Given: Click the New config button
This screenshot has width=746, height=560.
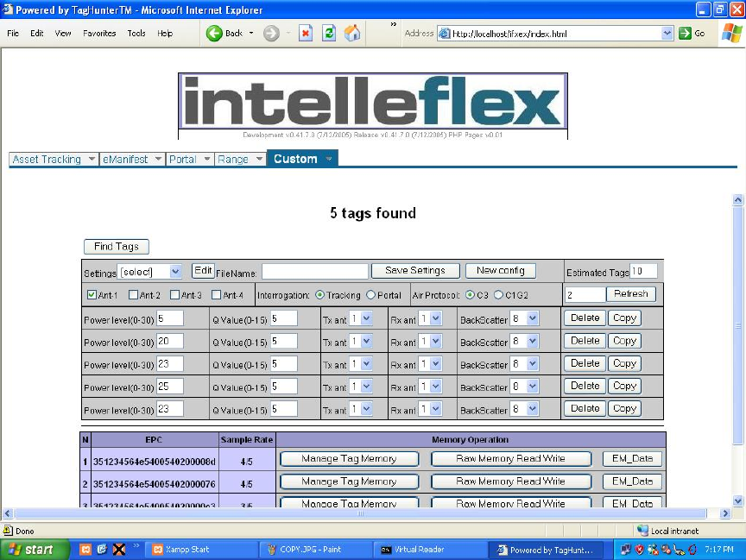Looking at the screenshot, I should 501,270.
